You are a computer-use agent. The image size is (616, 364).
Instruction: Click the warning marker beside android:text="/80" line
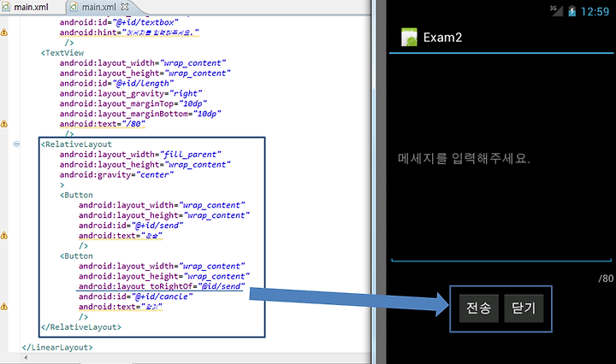pyautogui.click(x=4, y=124)
